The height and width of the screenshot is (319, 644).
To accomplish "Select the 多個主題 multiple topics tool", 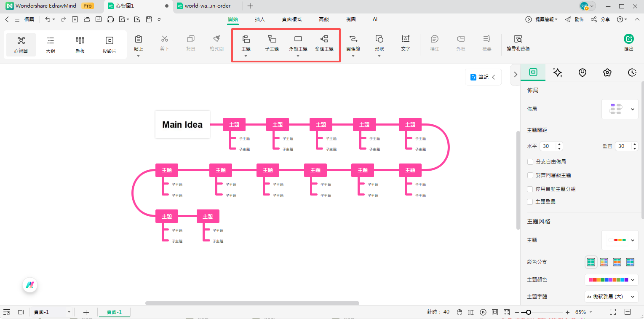I will point(324,40).
